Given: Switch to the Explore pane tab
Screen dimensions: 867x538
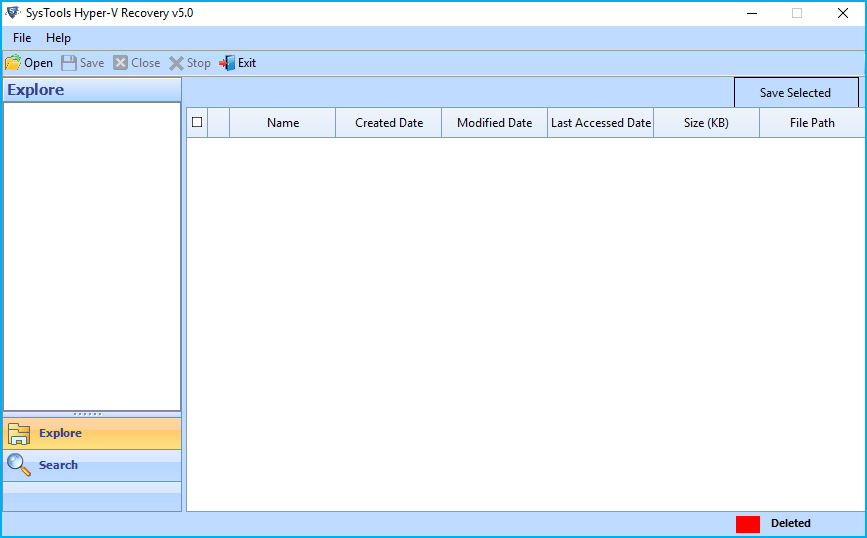Looking at the screenshot, I should pyautogui.click(x=92, y=433).
